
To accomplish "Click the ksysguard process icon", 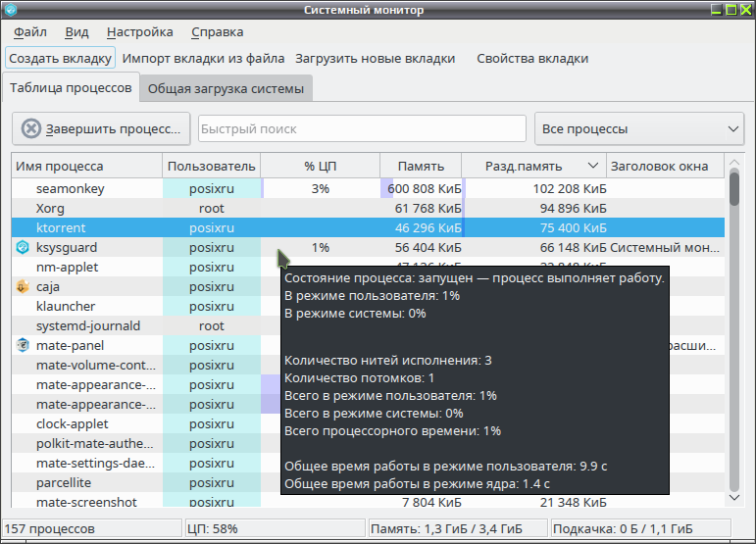I will click(x=23, y=247).
